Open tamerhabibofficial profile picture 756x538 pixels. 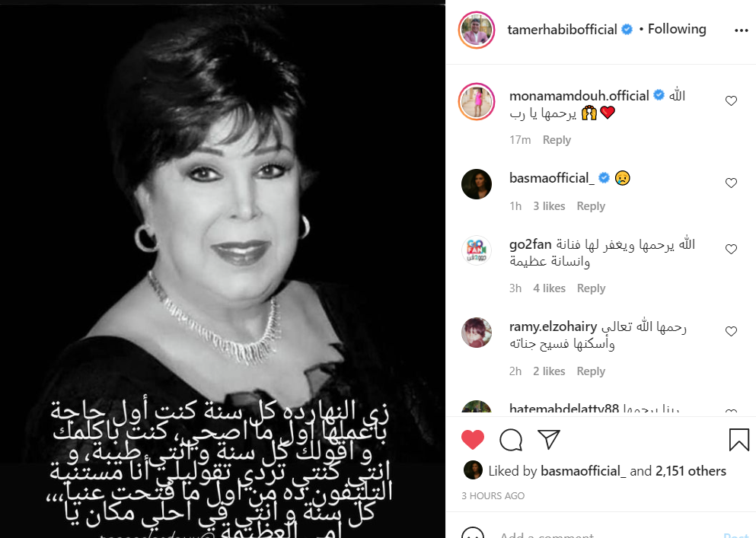tap(477, 30)
